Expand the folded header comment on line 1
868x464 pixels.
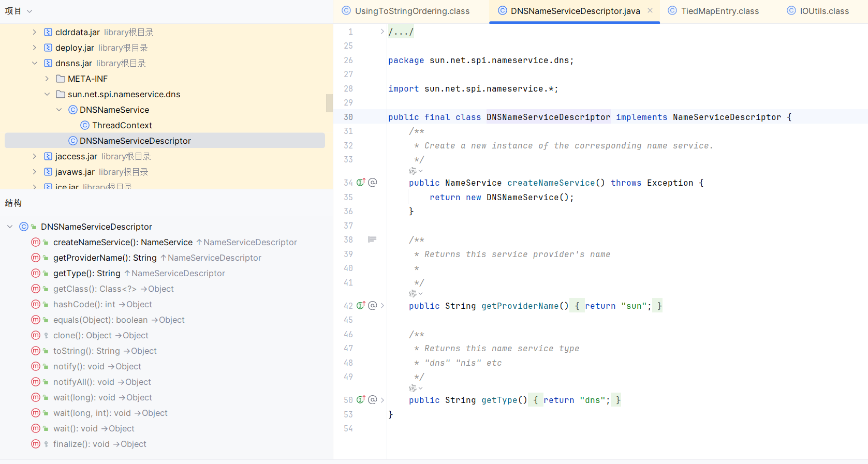[382, 32]
